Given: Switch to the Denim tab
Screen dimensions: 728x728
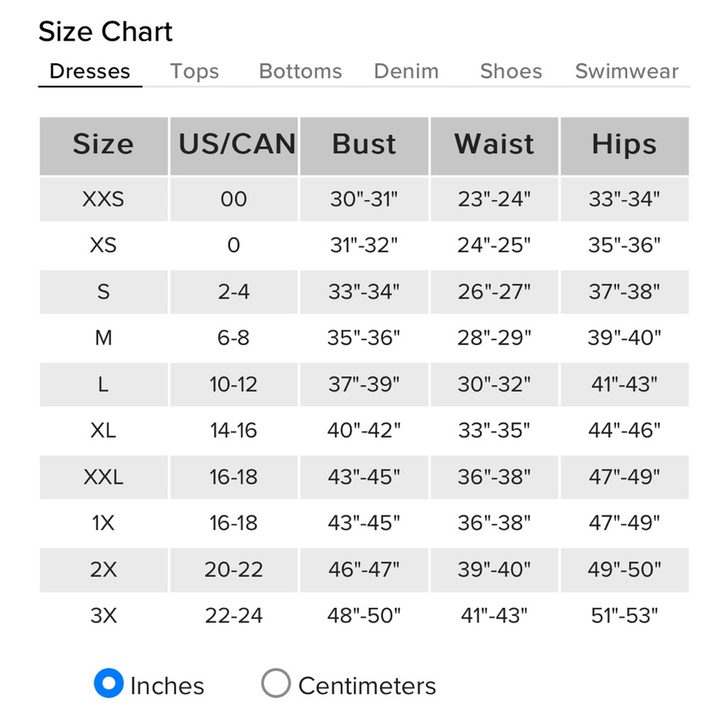Looking at the screenshot, I should [406, 71].
